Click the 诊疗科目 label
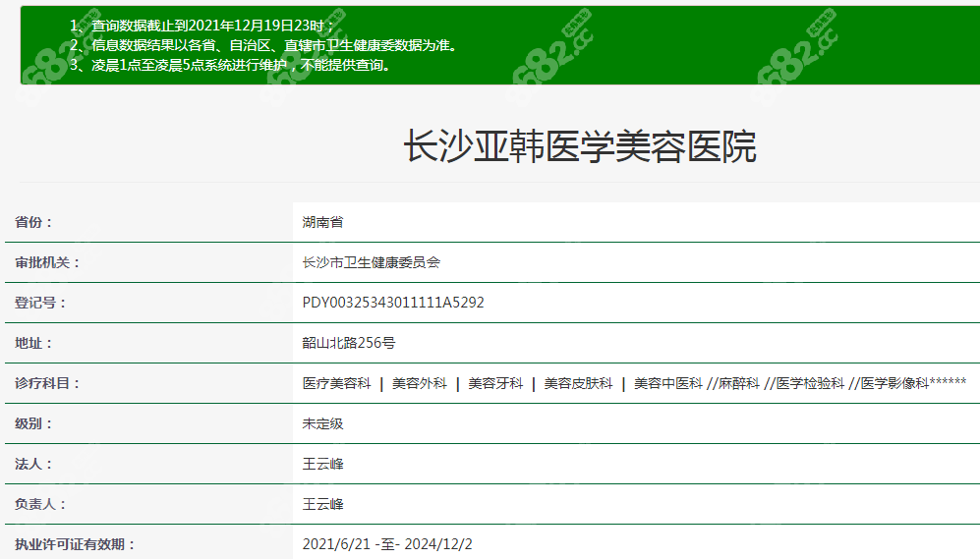The width and height of the screenshot is (980, 559). click(x=47, y=383)
